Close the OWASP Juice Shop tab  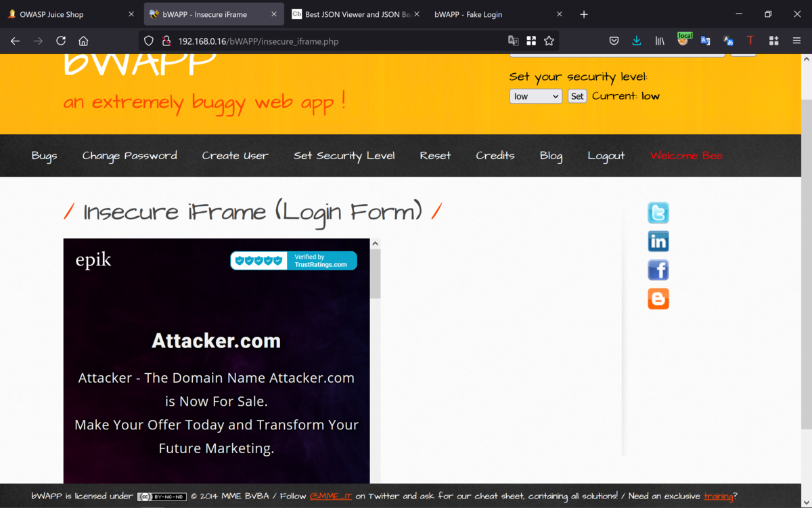coord(131,14)
